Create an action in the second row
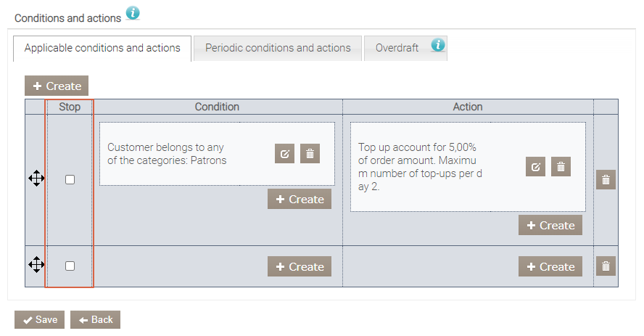 coord(550,266)
